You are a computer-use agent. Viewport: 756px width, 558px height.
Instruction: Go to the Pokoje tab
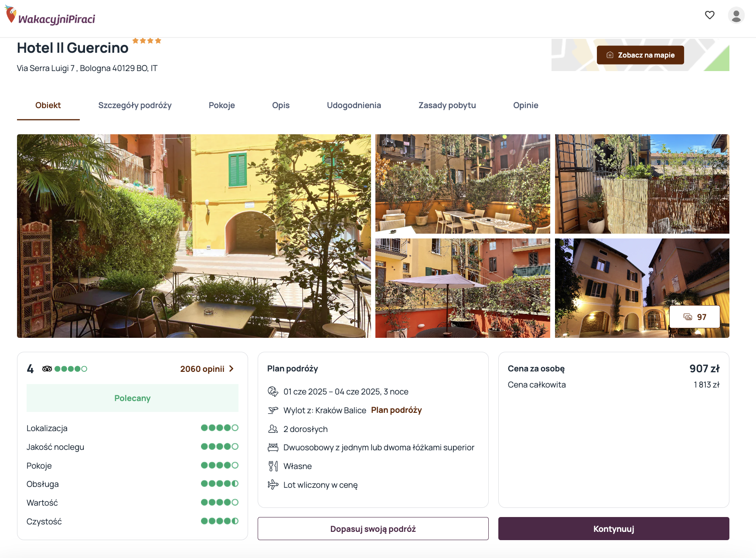(222, 105)
